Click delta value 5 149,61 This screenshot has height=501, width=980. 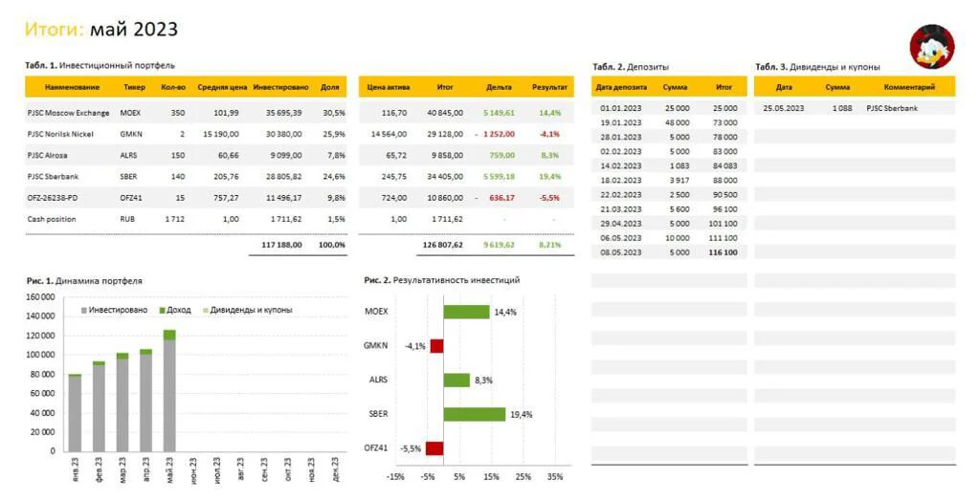(499, 113)
